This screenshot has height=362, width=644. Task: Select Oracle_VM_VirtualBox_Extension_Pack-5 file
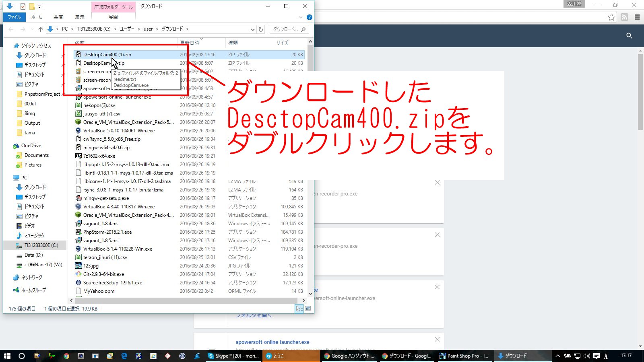point(128,122)
